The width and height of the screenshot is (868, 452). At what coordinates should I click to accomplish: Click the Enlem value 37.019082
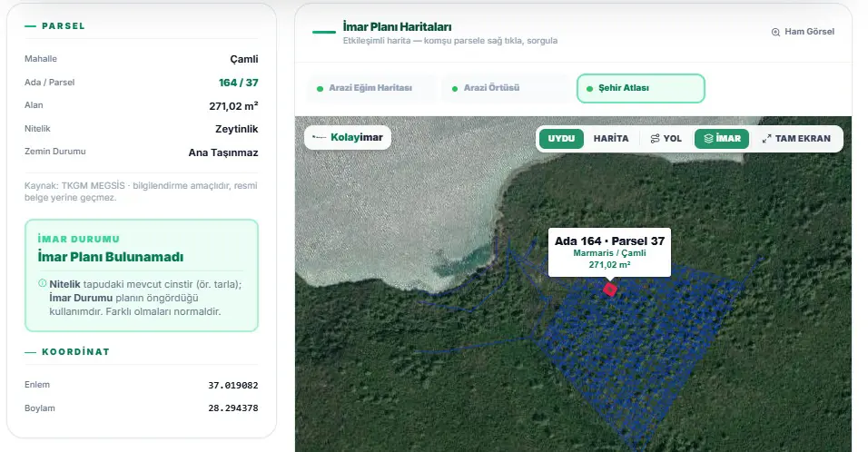coord(233,385)
